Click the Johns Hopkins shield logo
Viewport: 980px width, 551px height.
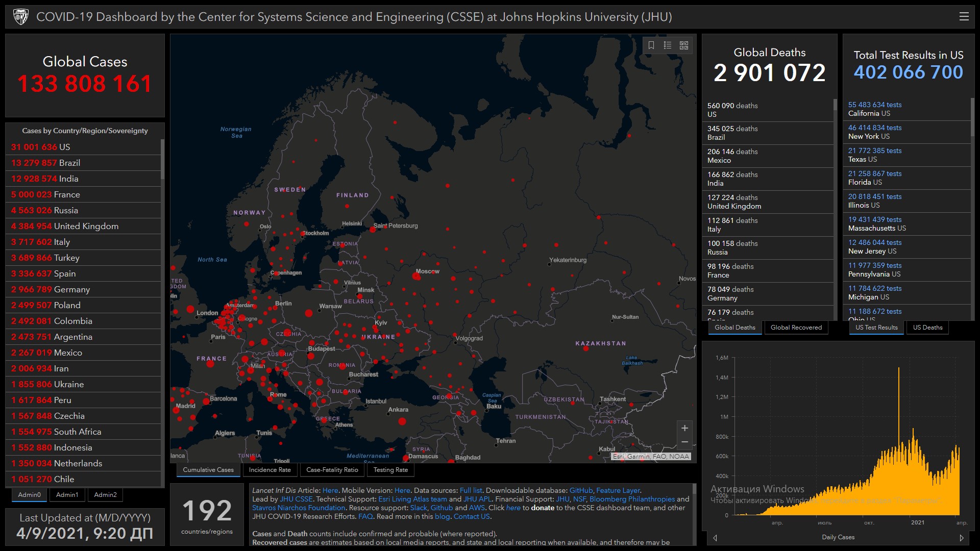tap(21, 17)
